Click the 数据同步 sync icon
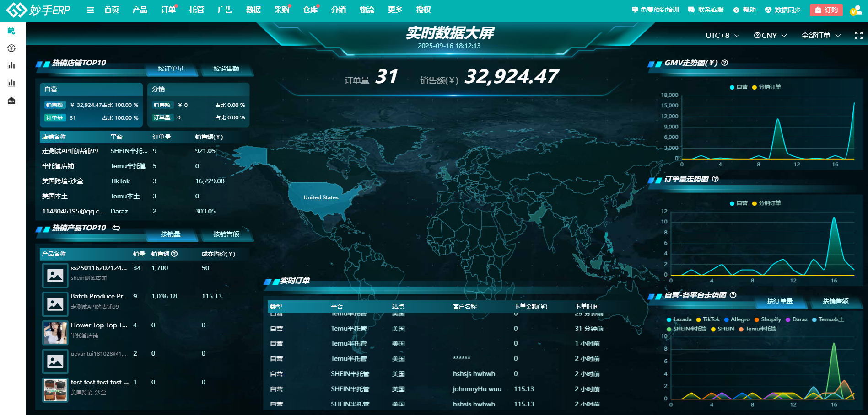 pyautogui.click(x=768, y=10)
